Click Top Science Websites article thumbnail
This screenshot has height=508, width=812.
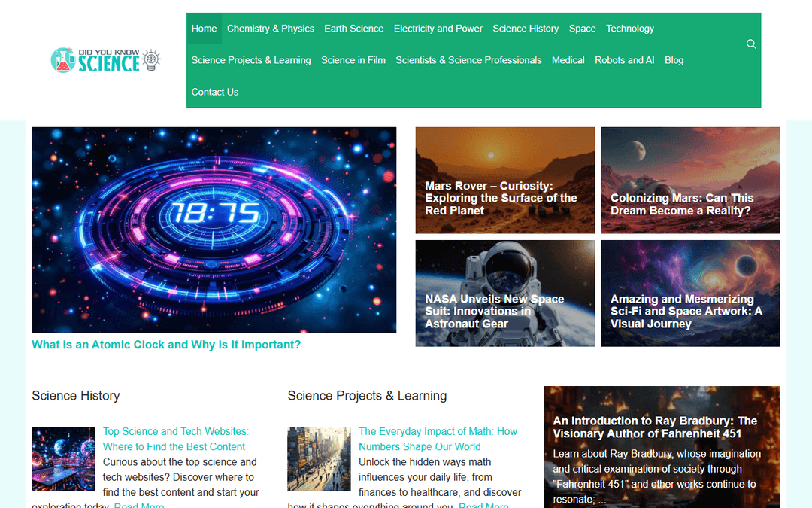coord(63,459)
